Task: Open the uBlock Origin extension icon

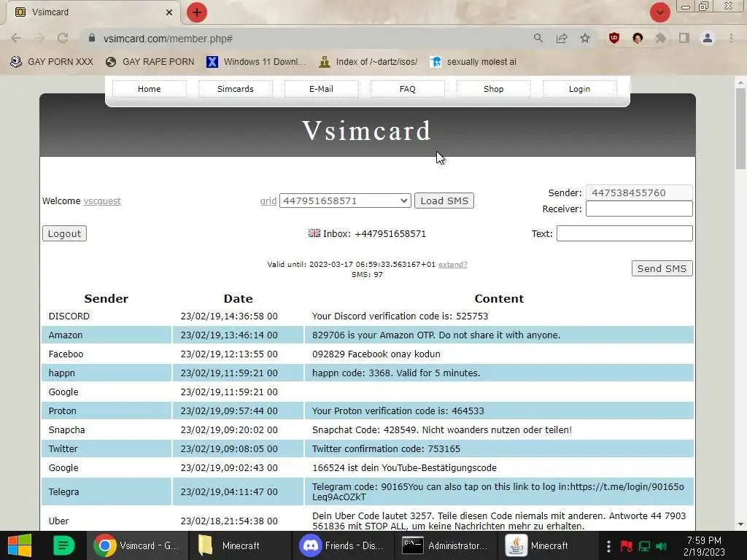Action: pos(614,38)
